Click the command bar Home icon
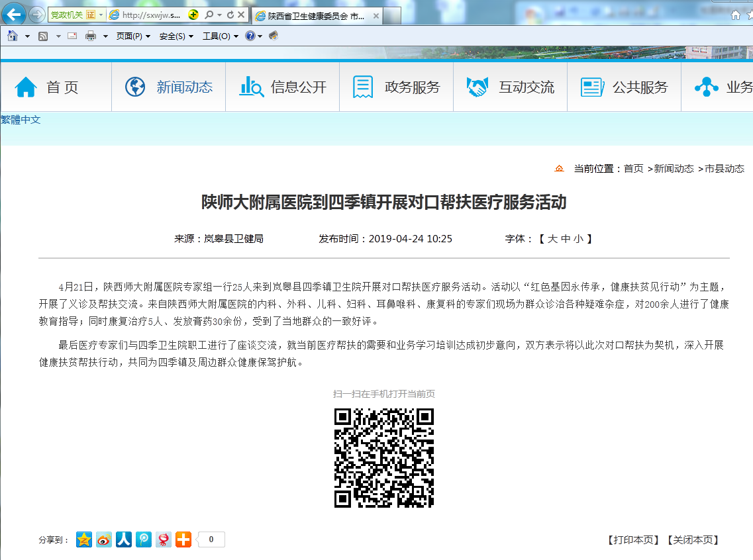The image size is (753, 560). pyautogui.click(x=13, y=36)
